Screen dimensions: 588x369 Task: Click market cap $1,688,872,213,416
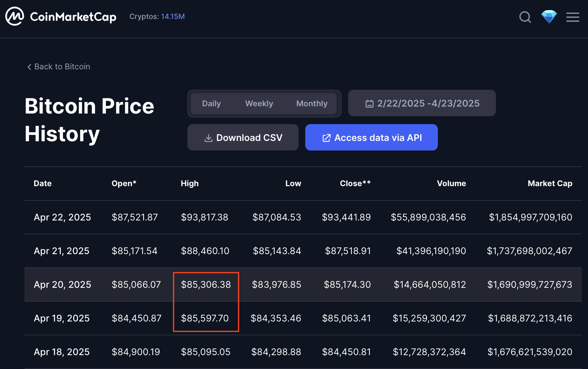[530, 318]
